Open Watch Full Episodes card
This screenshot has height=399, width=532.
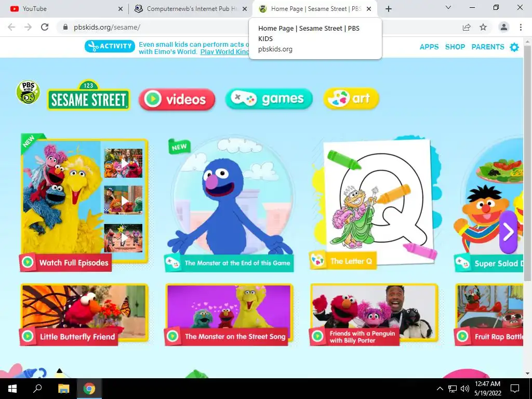(84, 203)
